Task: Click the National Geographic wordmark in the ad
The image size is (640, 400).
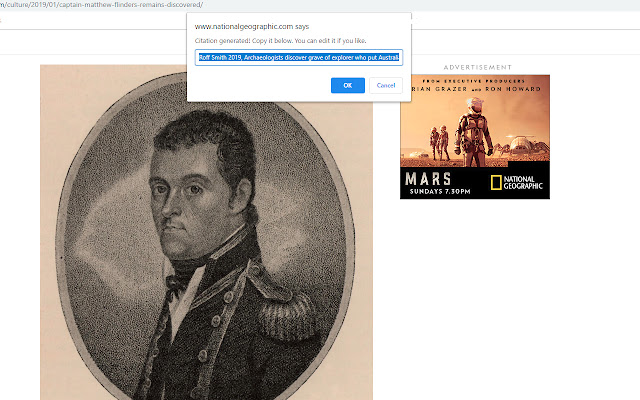Action: click(523, 182)
